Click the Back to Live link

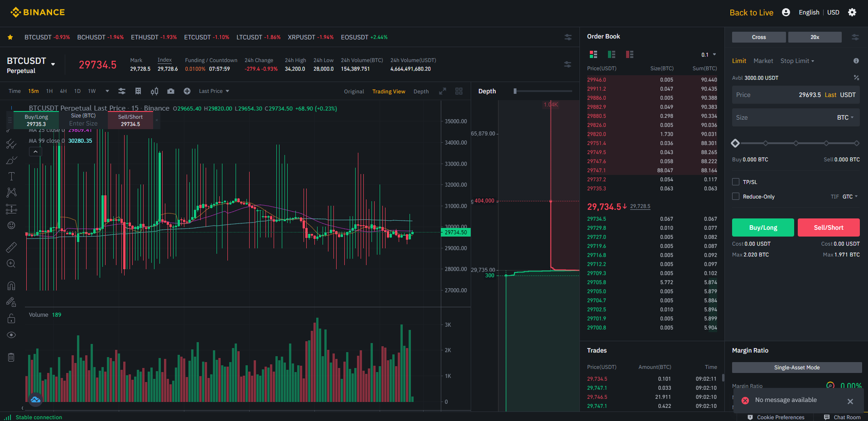coord(751,13)
